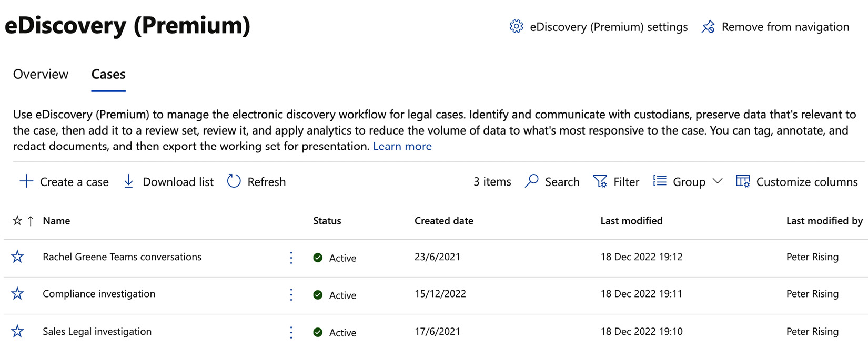The image size is (868, 359).
Task: Open the eDiscovery (Premium) settings gear icon
Action: pos(516,26)
